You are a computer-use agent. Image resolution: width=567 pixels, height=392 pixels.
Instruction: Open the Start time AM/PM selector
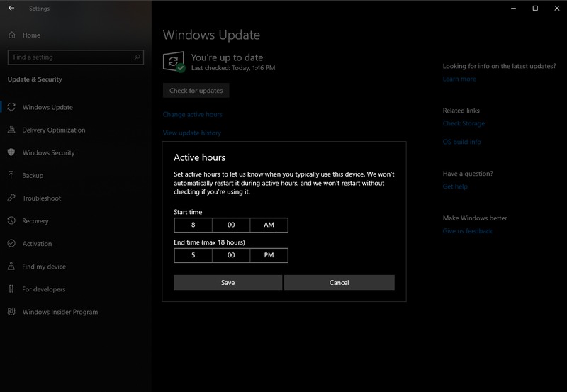(x=269, y=225)
